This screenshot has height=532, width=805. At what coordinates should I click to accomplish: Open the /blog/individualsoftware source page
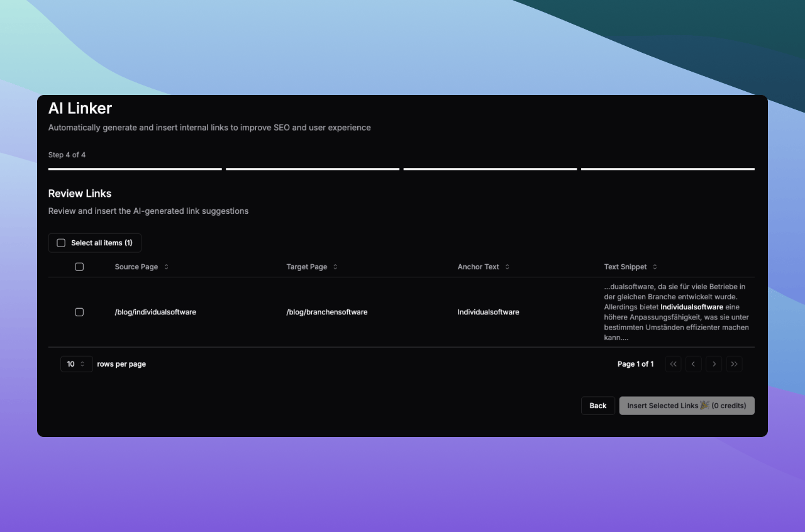[x=155, y=312]
